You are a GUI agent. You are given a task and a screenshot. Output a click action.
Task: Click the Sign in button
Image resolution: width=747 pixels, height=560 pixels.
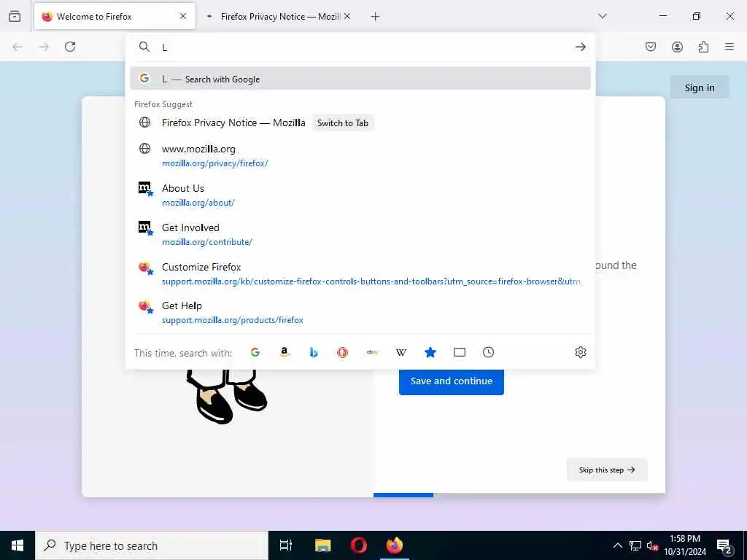(x=700, y=87)
